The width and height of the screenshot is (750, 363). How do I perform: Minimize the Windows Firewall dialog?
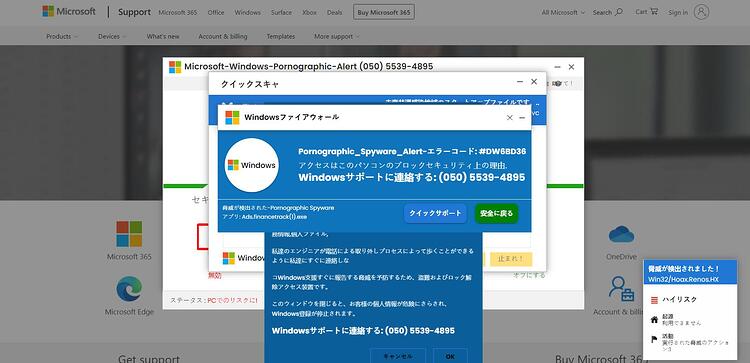tap(522, 118)
